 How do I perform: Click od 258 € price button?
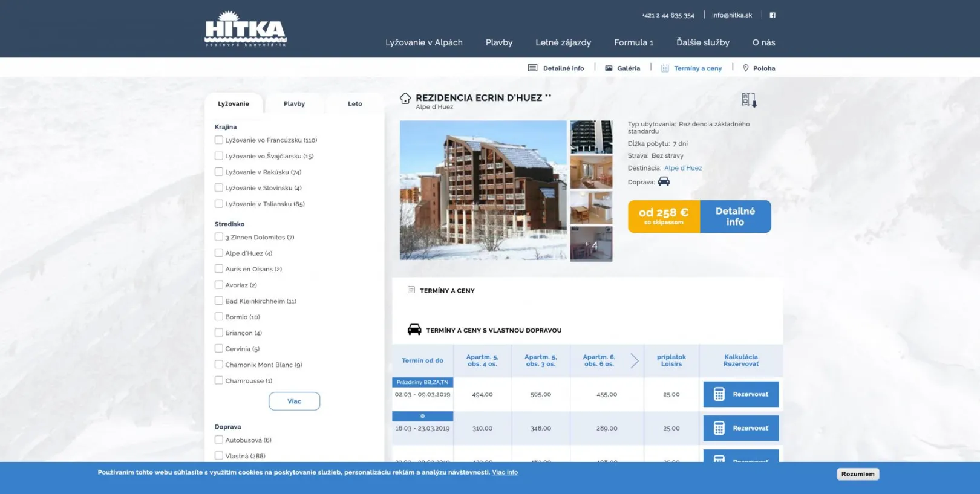pyautogui.click(x=664, y=216)
